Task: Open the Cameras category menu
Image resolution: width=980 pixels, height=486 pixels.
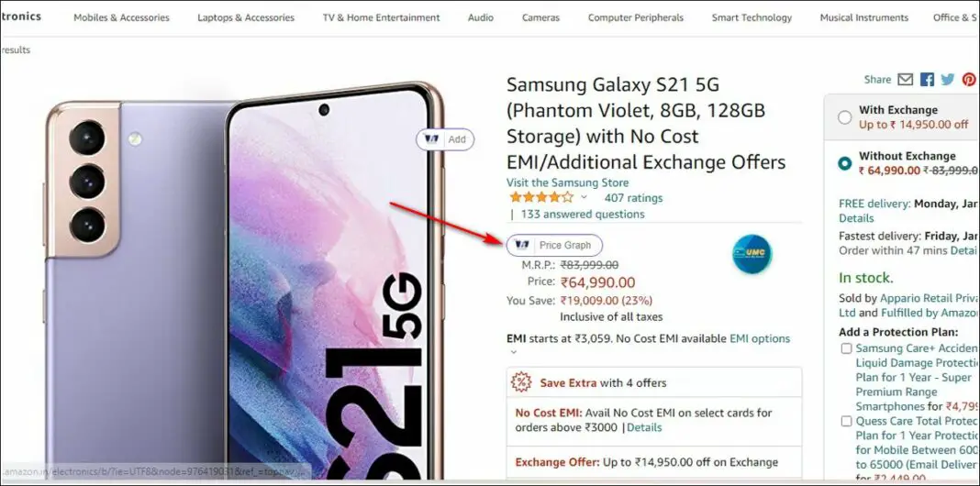Action: pos(540,17)
